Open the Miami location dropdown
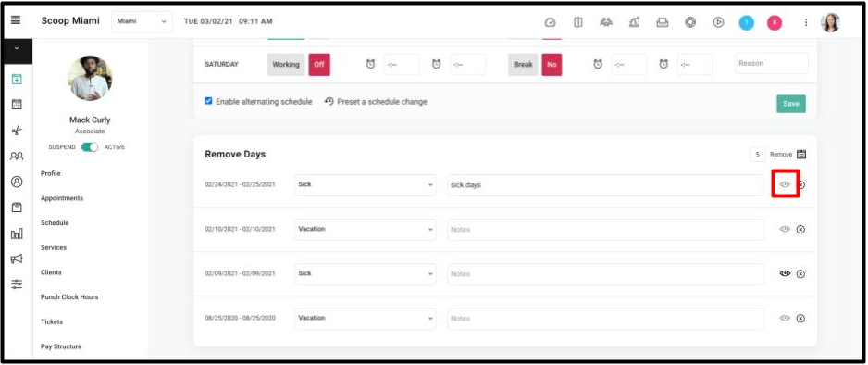This screenshot has width=868, height=365. (x=142, y=21)
